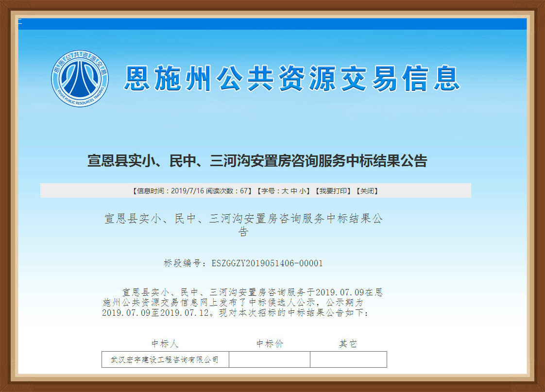Click the bold announcement headline 宣恩县实小、民中…中标结果公告
Image resolution: width=545 pixels, height=392 pixels.
click(x=257, y=161)
